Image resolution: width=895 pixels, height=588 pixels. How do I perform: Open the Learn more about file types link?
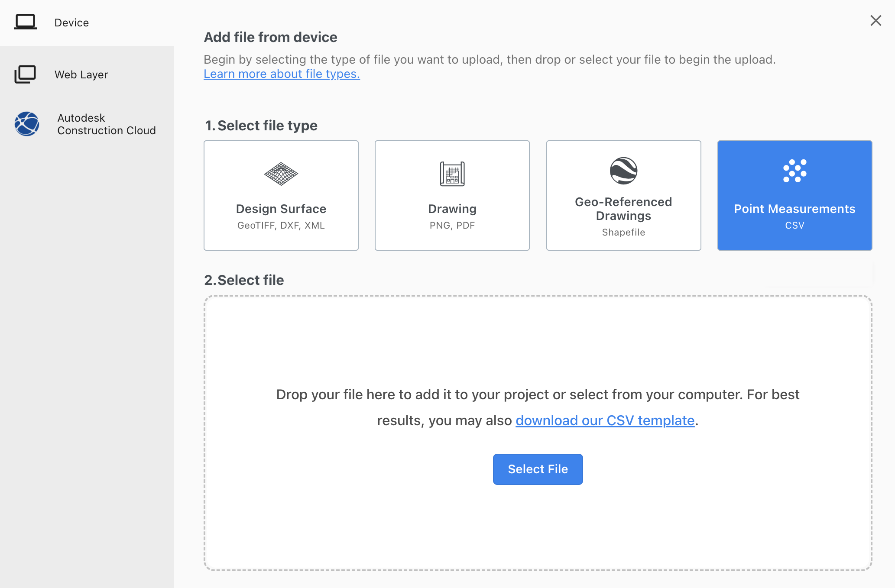click(x=282, y=74)
